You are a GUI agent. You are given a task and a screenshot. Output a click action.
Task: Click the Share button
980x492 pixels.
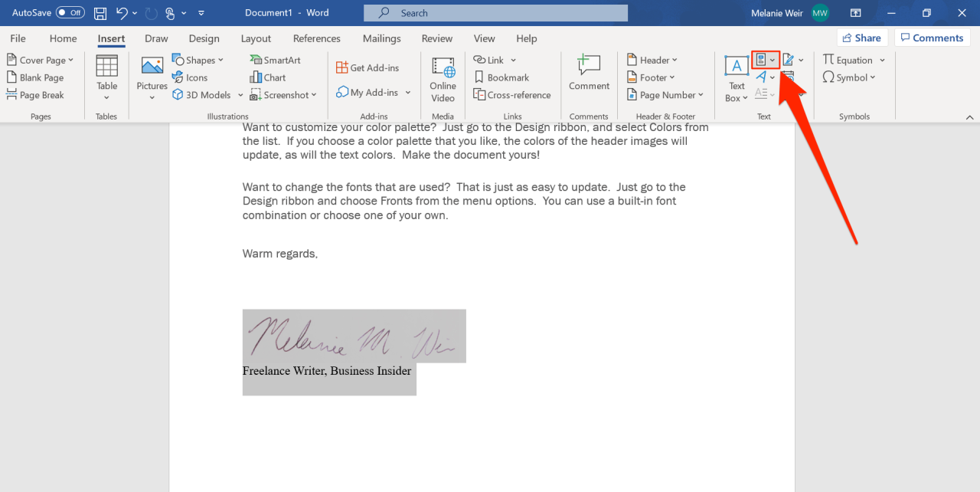pyautogui.click(x=861, y=37)
